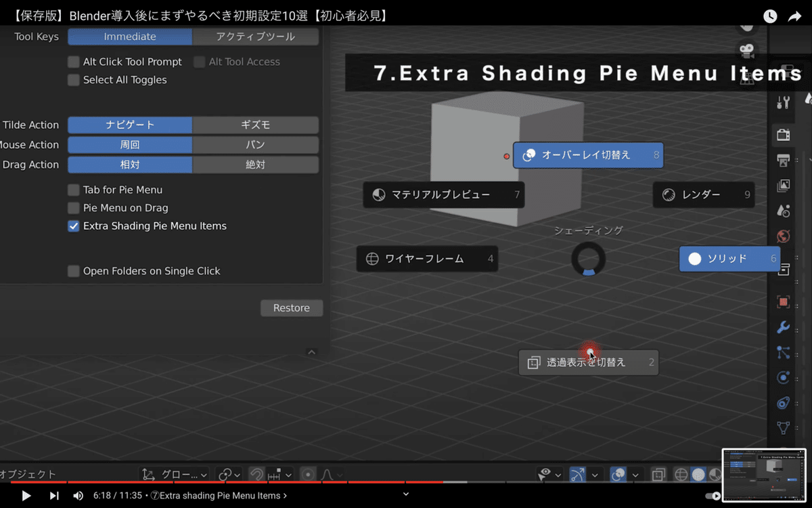This screenshot has width=812, height=508.
Task: Set Drag Action to 相対
Action: pyautogui.click(x=130, y=165)
